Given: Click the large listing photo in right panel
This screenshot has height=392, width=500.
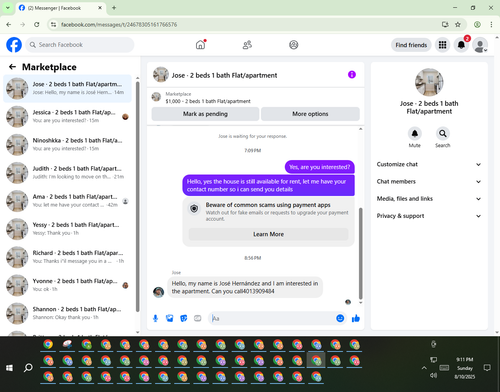Looking at the screenshot, I should (x=429, y=82).
